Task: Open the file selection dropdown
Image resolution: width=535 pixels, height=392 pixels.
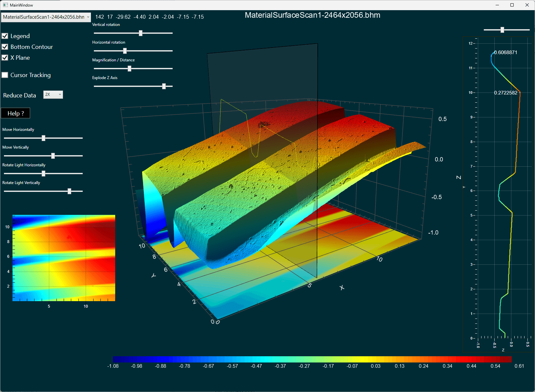Action: click(46, 17)
